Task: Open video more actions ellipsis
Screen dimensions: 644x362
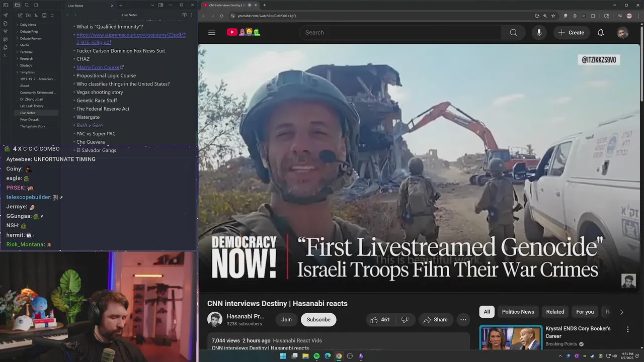Action: click(x=463, y=320)
